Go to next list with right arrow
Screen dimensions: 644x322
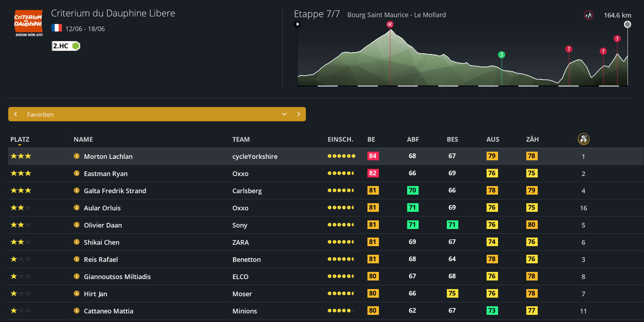[x=298, y=114]
